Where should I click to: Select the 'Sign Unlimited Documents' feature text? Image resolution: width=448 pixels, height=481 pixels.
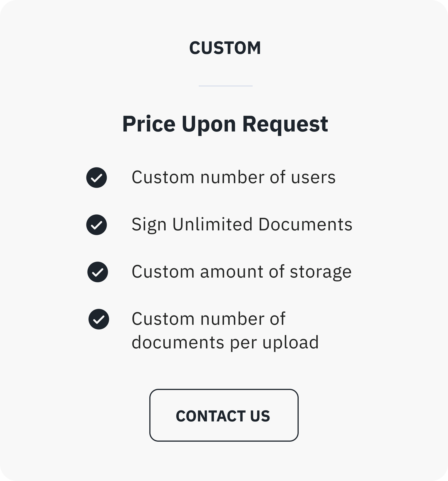[242, 224]
